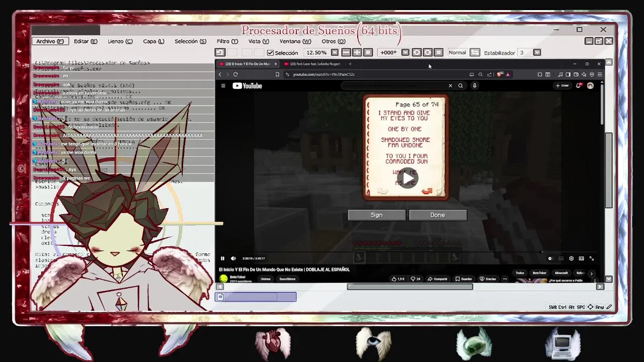Toggle the Selección checkbox in toolbar
644x362 pixels.
270,53
